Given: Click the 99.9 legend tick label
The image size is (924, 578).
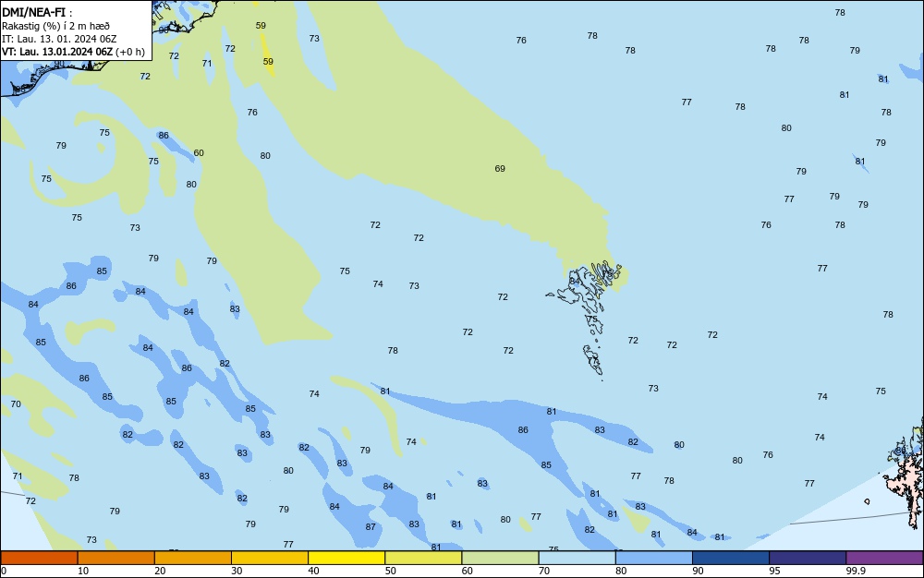Looking at the screenshot, I should tap(856, 571).
